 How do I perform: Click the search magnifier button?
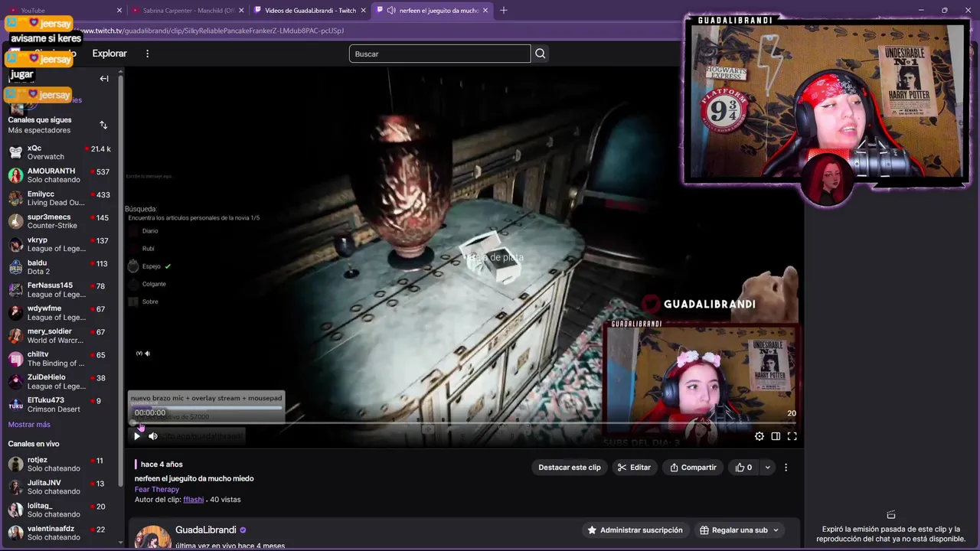point(541,54)
